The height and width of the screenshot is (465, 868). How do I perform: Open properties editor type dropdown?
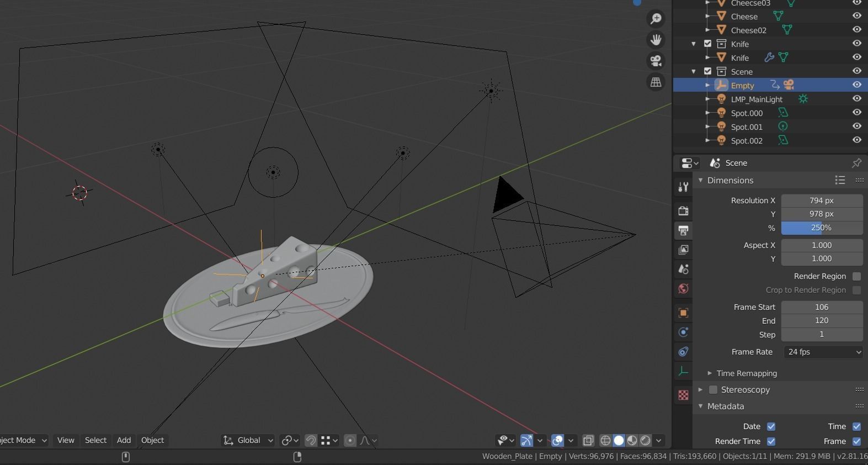click(689, 163)
